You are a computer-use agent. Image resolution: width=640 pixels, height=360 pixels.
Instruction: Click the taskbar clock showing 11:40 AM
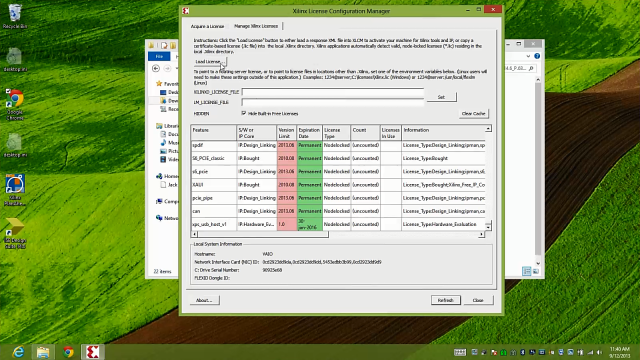coord(620,352)
